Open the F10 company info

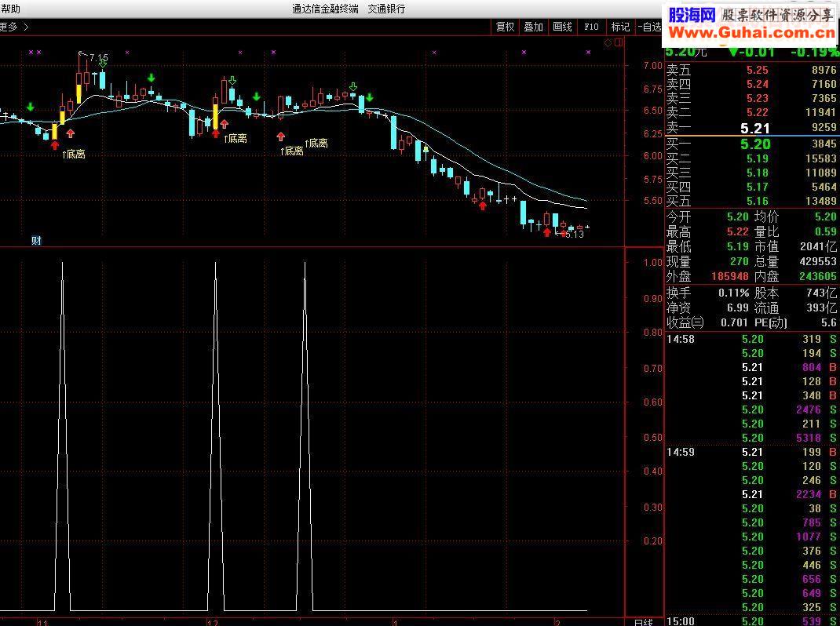(x=591, y=27)
